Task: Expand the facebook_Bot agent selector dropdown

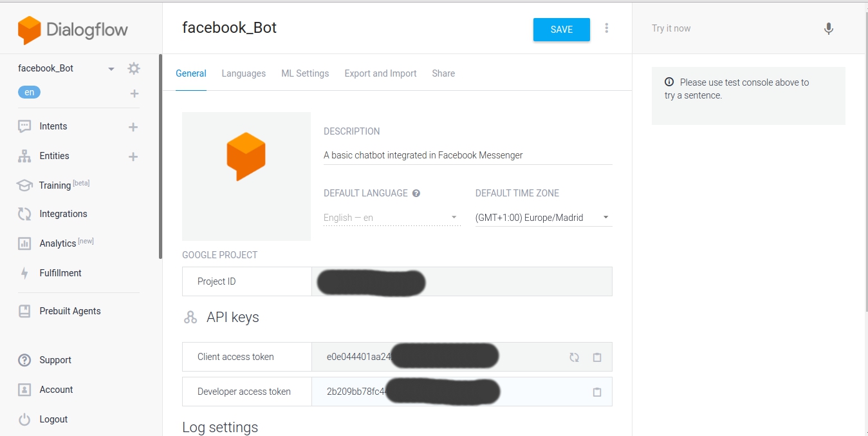Action: click(111, 69)
